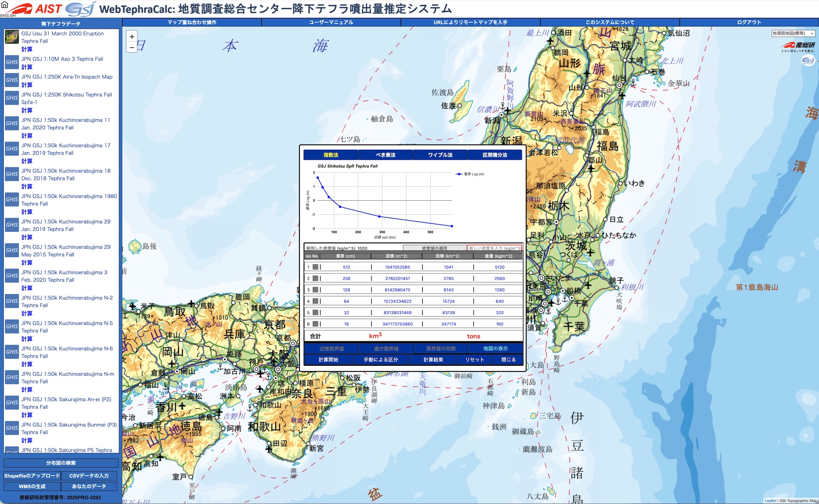Image resolution: width=819 pixels, height=504 pixels.
Task: Click GHIS icon for Sakurajima Bunmei (P3)
Action: coord(12,428)
